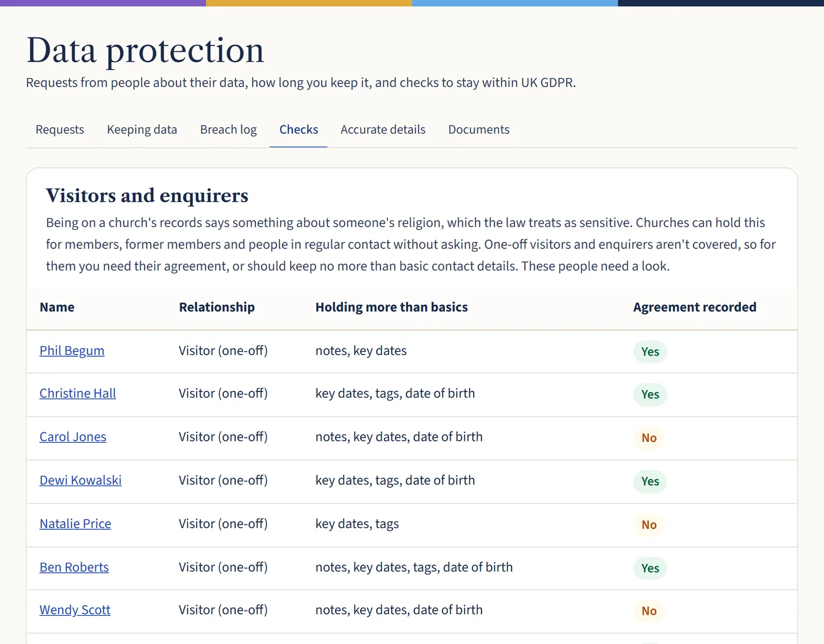Follow the Carol Jones link
This screenshot has height=644, width=824.
click(73, 437)
